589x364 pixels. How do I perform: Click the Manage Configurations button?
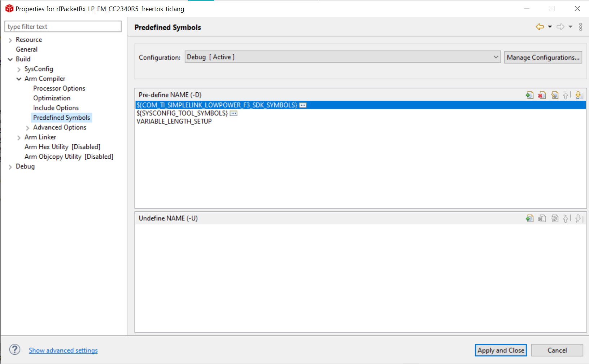tap(543, 57)
